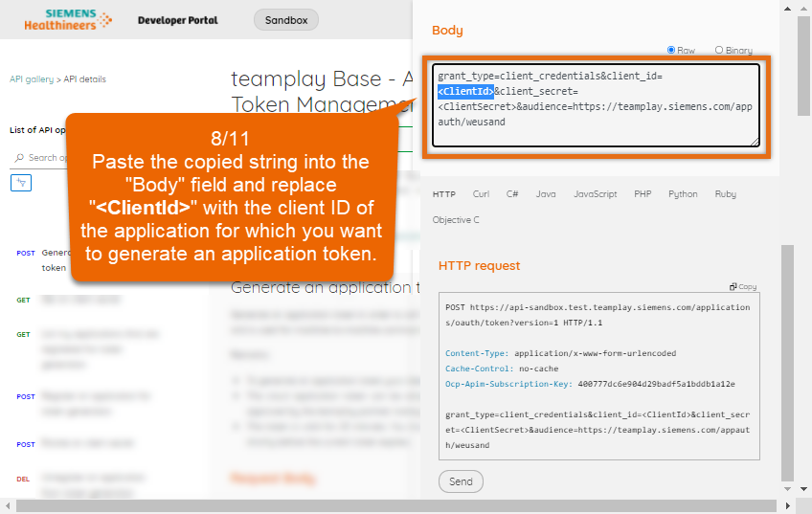812x514 pixels.
Task: Switch to the Curl code tab
Action: coord(481,194)
